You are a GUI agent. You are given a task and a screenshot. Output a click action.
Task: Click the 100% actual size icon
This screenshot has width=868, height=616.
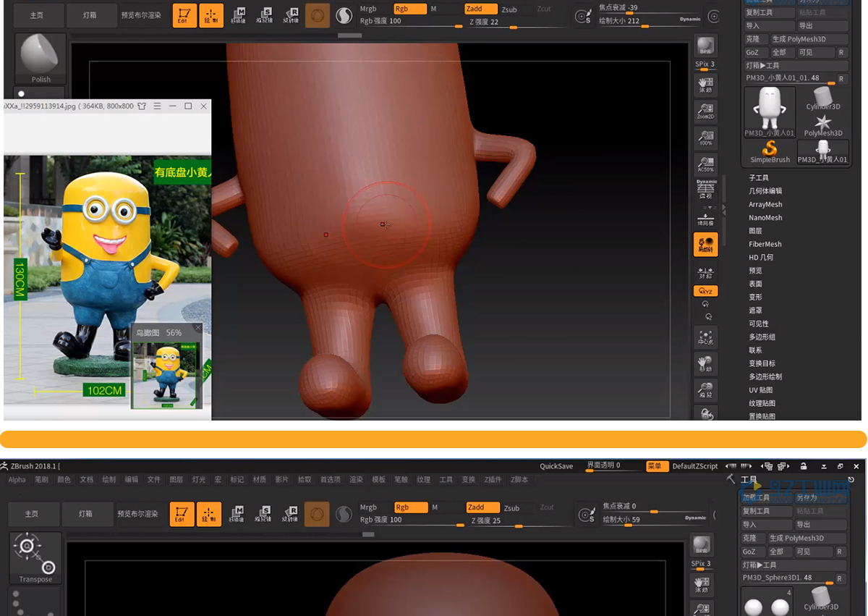pyautogui.click(x=705, y=137)
